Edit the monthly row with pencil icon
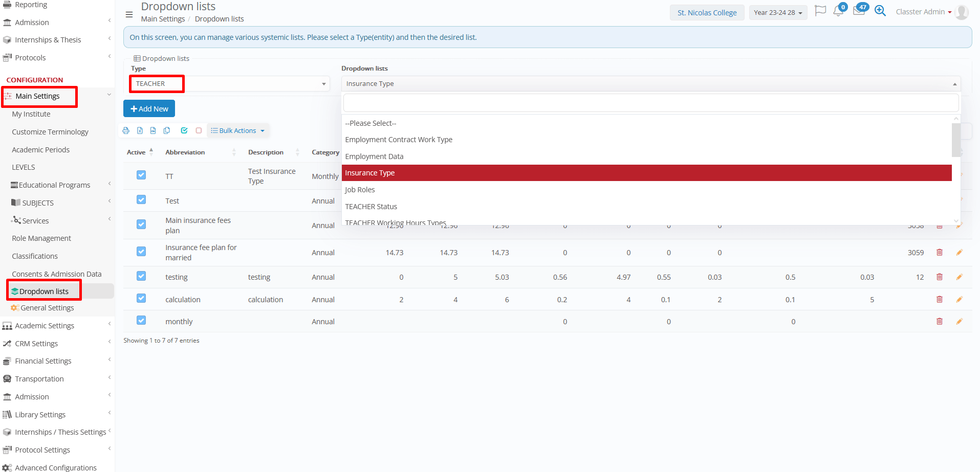Screen dimensions: 980x472 pyautogui.click(x=959, y=322)
